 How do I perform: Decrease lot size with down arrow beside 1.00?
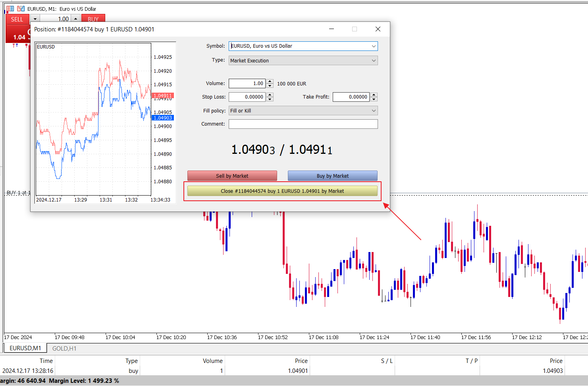[x=35, y=19]
